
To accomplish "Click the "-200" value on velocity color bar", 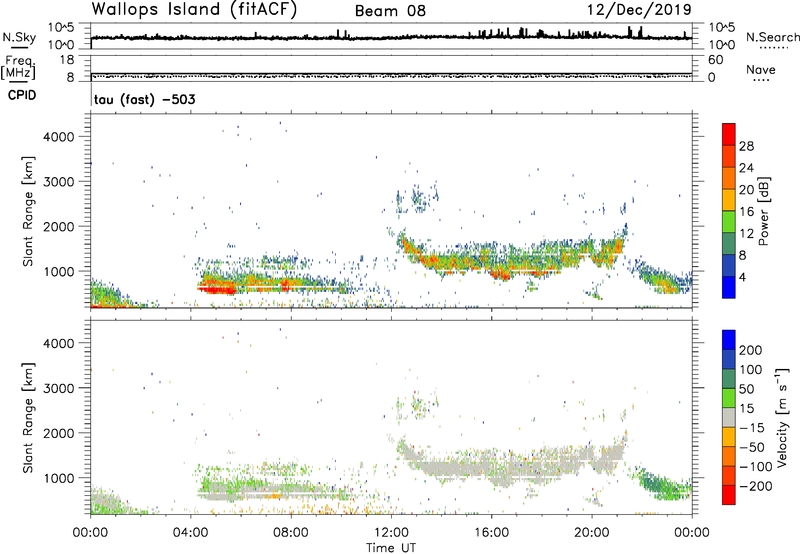I will click(x=755, y=486).
